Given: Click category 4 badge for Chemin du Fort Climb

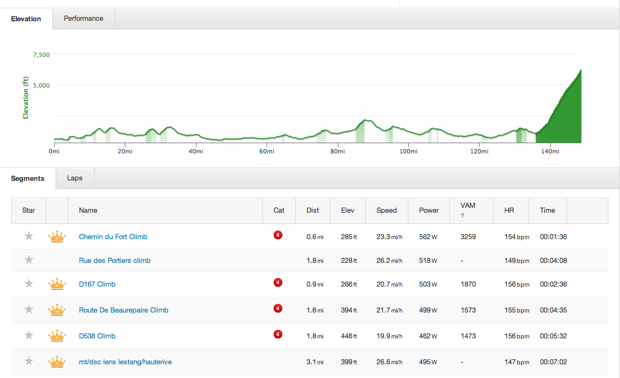Looking at the screenshot, I should click(x=278, y=235).
